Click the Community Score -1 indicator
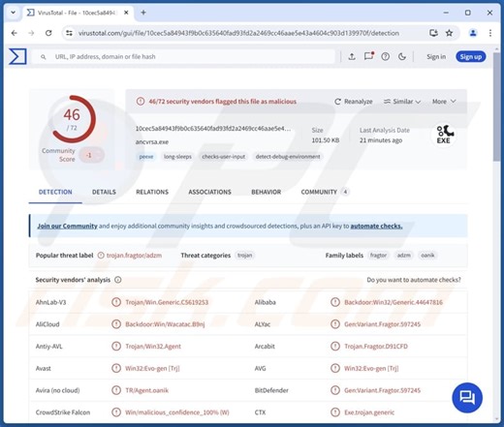504x427 pixels. click(91, 156)
